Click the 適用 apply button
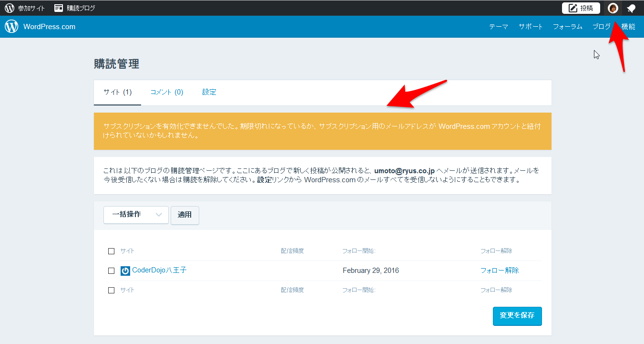This screenshot has height=344, width=644. tap(185, 215)
